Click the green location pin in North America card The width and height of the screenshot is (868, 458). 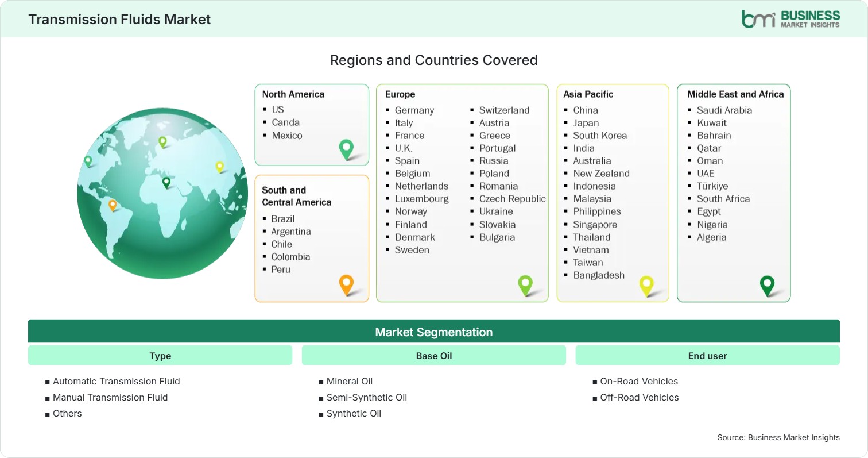(346, 149)
